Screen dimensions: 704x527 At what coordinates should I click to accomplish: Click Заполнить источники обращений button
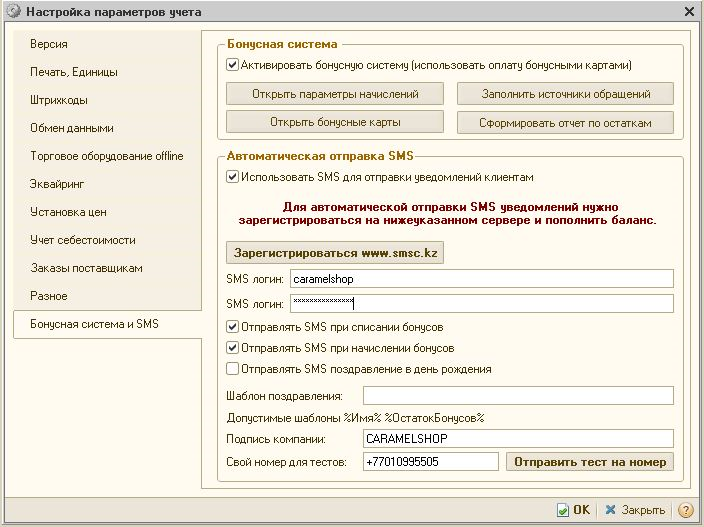pos(565,94)
